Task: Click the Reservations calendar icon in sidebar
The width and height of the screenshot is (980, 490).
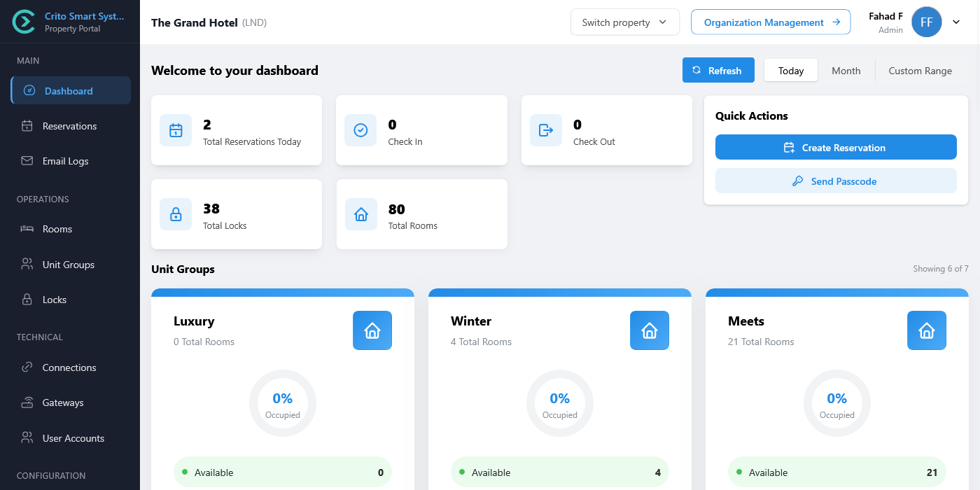Action: 27,126
